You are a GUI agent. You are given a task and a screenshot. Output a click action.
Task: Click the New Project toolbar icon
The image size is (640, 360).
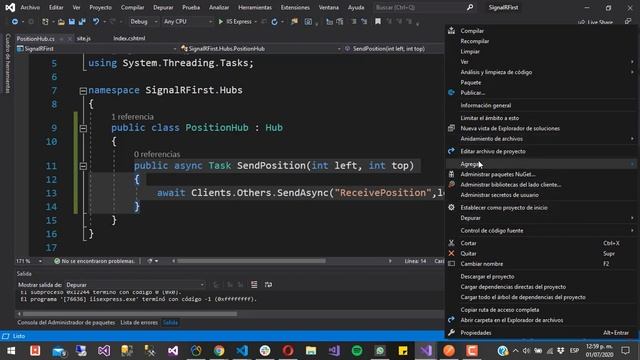pyautogui.click(x=45, y=22)
